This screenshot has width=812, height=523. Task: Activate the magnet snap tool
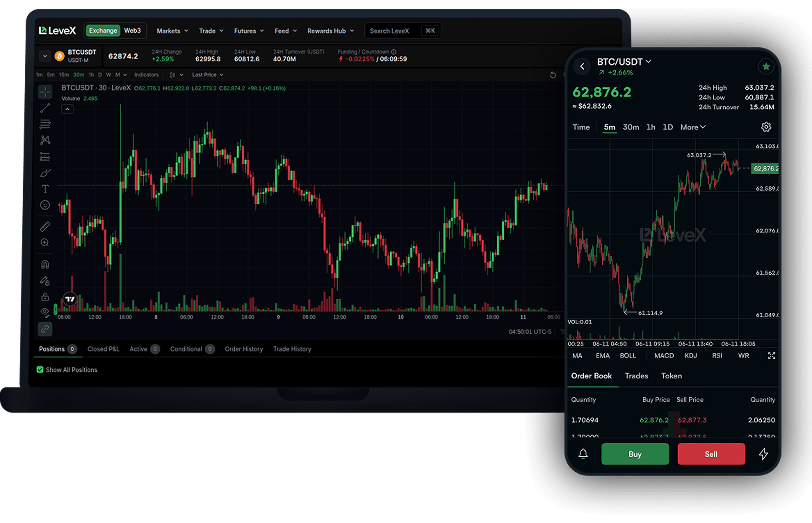click(45, 265)
